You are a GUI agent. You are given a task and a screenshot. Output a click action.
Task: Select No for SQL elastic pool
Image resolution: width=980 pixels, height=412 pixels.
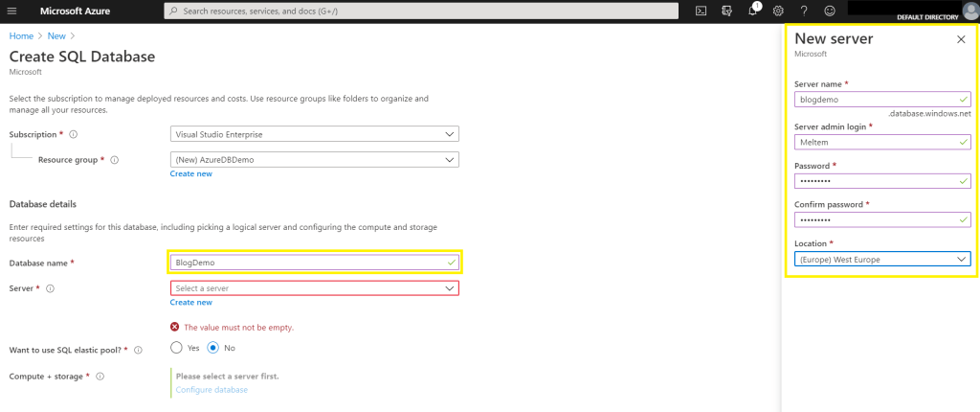(213, 348)
